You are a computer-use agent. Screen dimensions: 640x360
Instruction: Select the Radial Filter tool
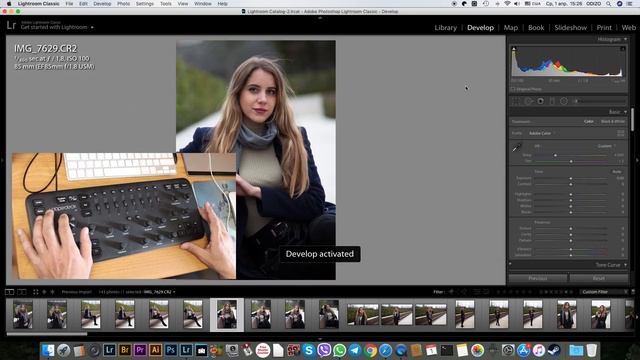(564, 101)
